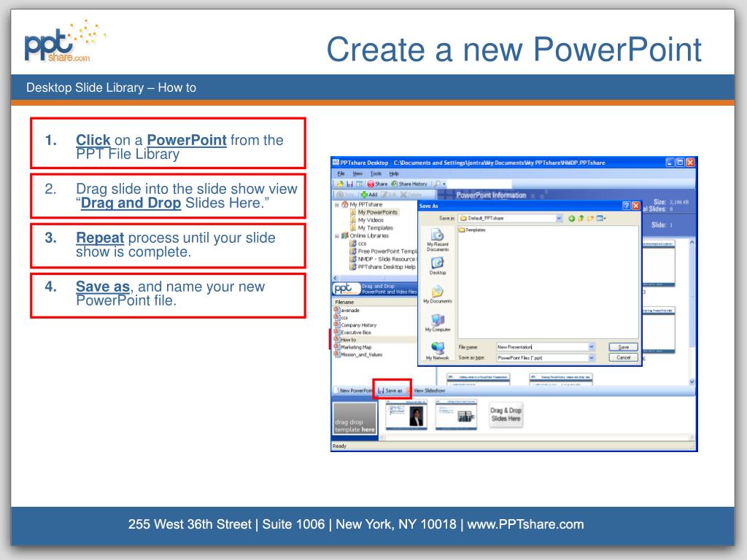Open the search options dropdown arrow
Viewport: 747px width, 560px height.
pyautogui.click(x=444, y=184)
